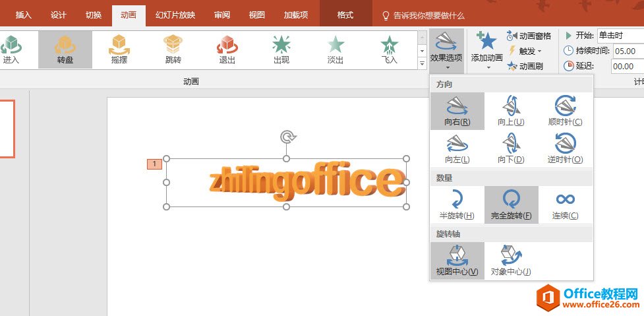Expand the full animation gallery
Image resolution: width=644 pixels, height=316 pixels.
[x=422, y=63]
